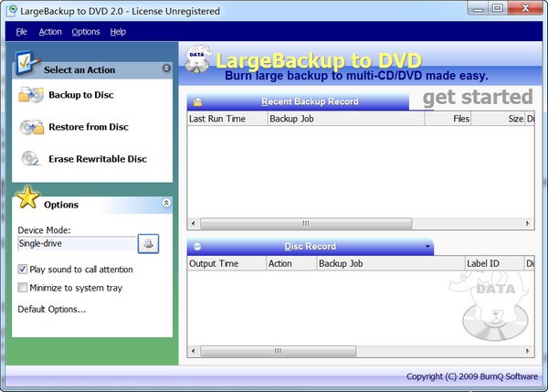Open the File menu
This screenshot has height=392, width=548.
[x=21, y=32]
